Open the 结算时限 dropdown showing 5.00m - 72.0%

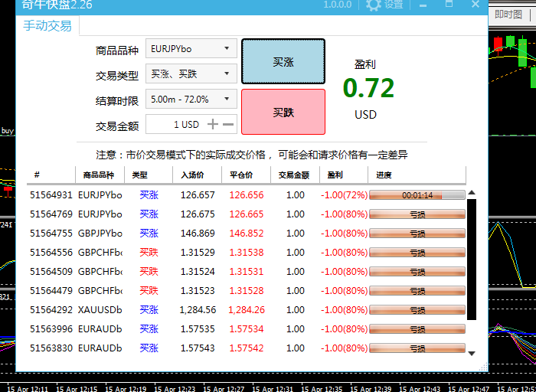tap(191, 100)
